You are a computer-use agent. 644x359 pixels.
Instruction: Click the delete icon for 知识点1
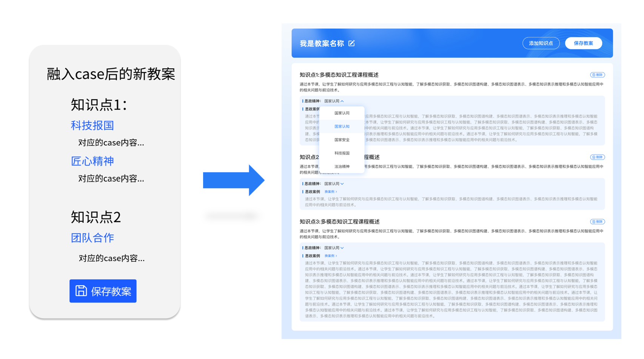[597, 75]
